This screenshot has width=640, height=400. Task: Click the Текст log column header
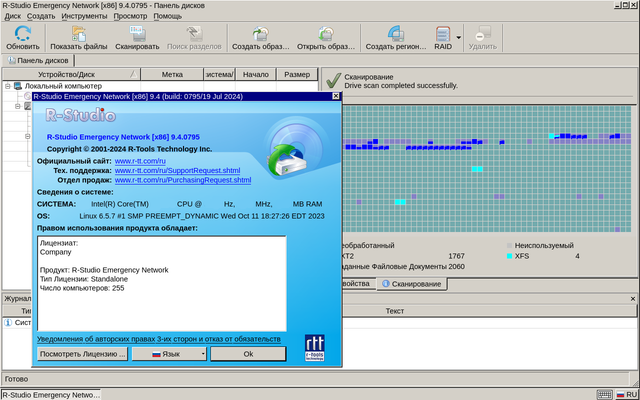coord(395,311)
